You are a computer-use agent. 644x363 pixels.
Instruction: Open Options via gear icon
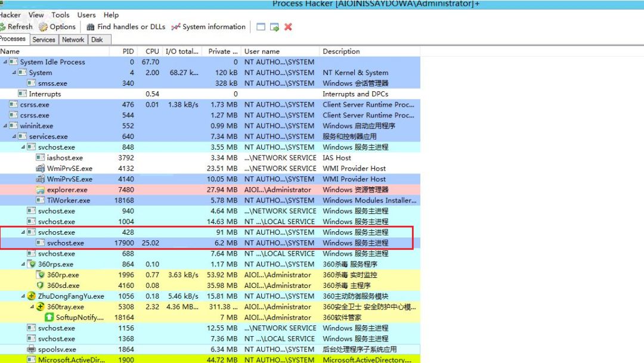point(43,27)
